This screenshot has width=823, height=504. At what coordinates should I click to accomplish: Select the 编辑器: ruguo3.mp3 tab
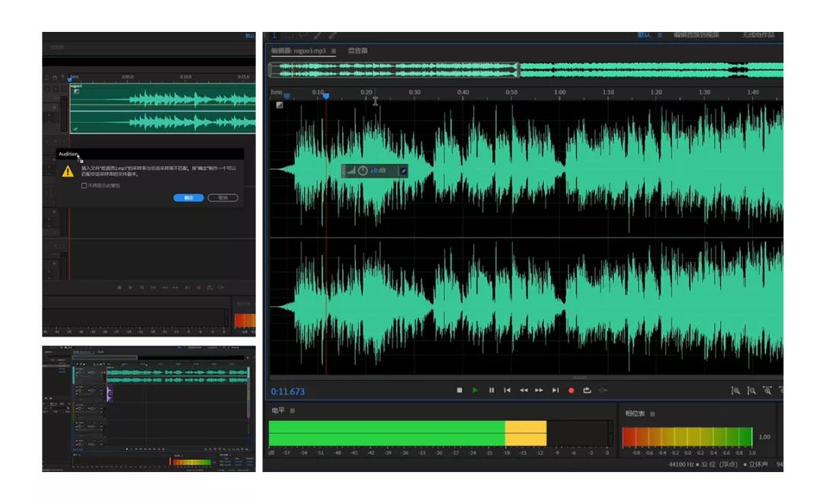point(298,51)
